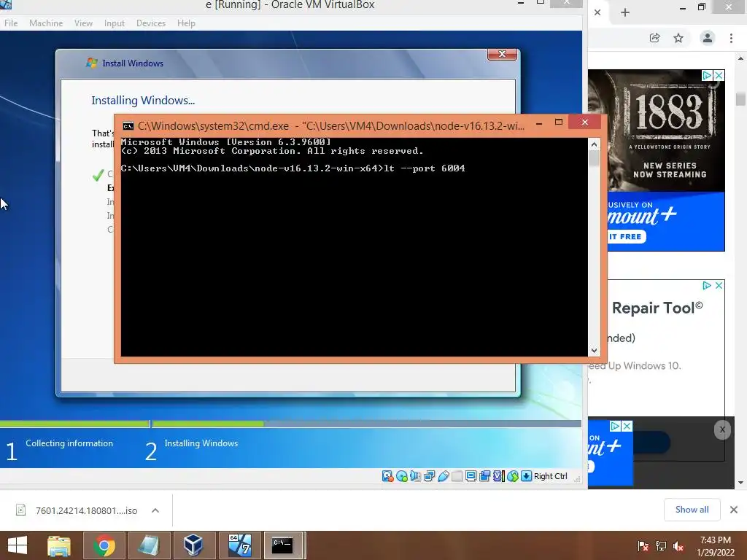
Task: Click the audio speaker icon in VirtualBox status bar
Action: tap(415, 476)
